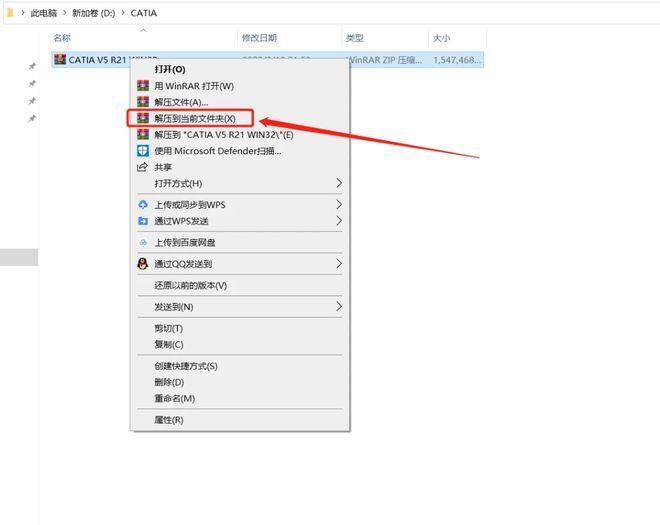Expand chevron before CATIA in breadcrumb
Viewport: 660px width, 525px height.
pos(123,13)
